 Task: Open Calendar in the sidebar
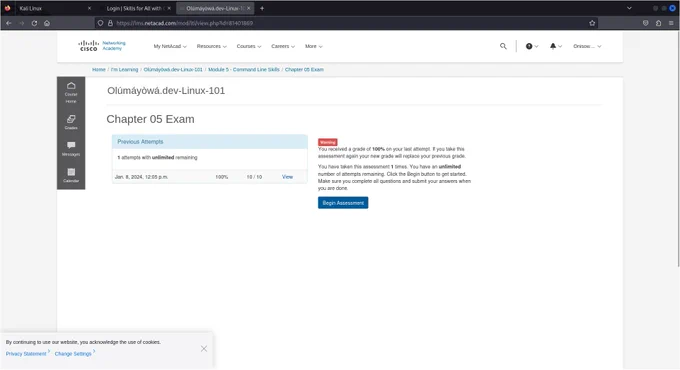(x=71, y=175)
